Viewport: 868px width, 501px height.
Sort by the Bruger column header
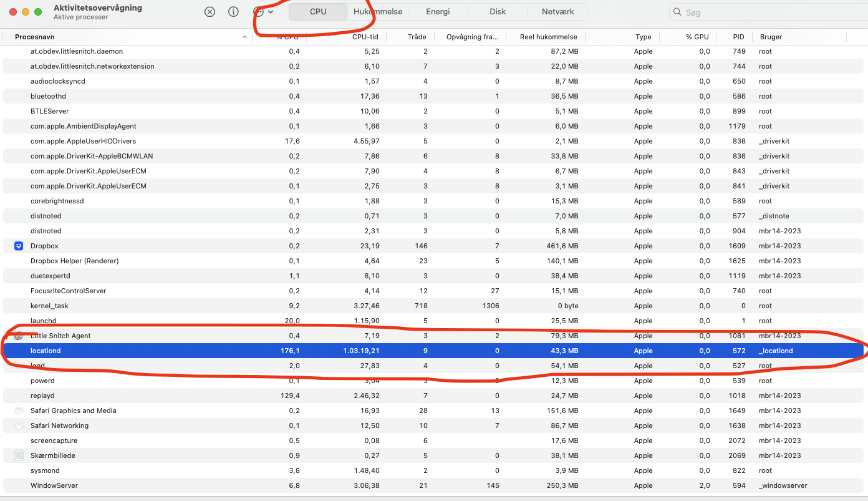tap(771, 37)
